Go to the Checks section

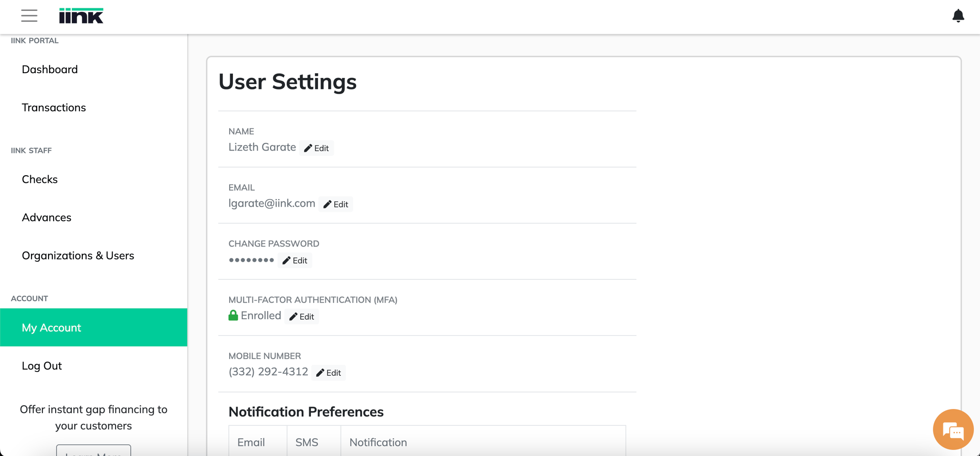click(39, 179)
